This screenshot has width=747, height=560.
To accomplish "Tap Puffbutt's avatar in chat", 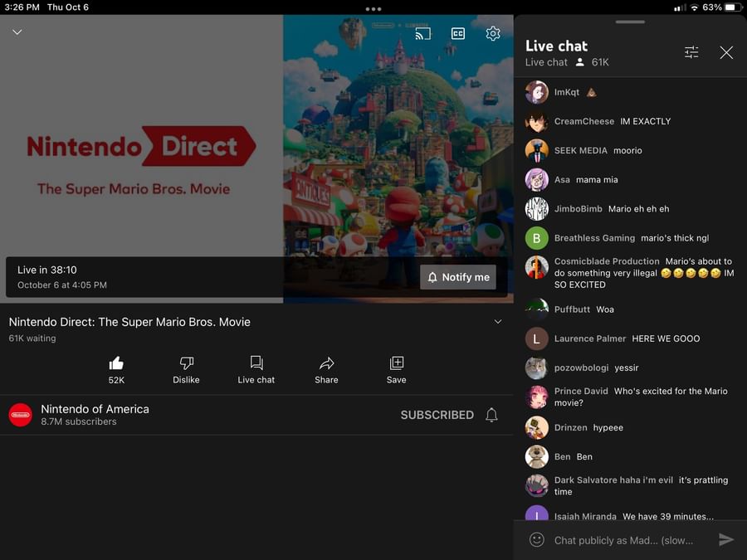I will click(x=537, y=309).
